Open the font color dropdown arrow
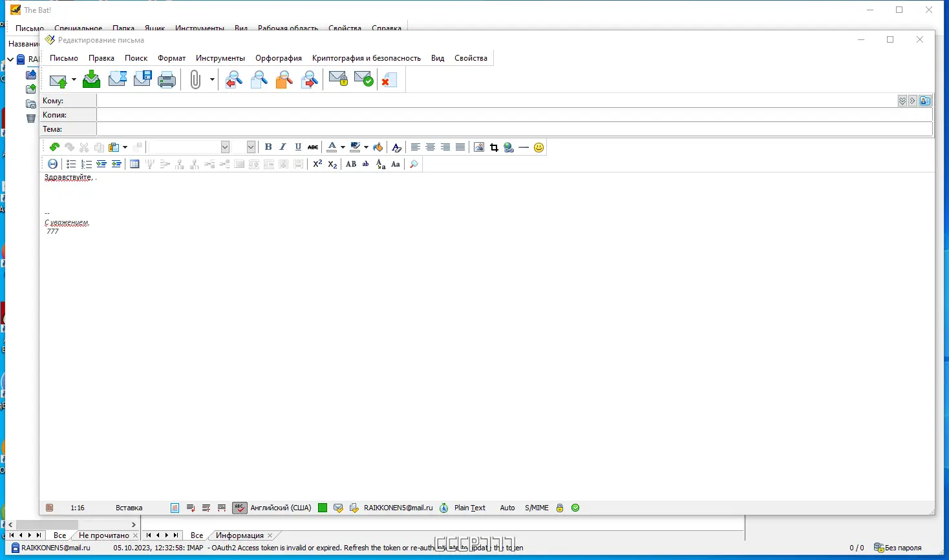This screenshot has height=560, width=949. pyautogui.click(x=343, y=147)
